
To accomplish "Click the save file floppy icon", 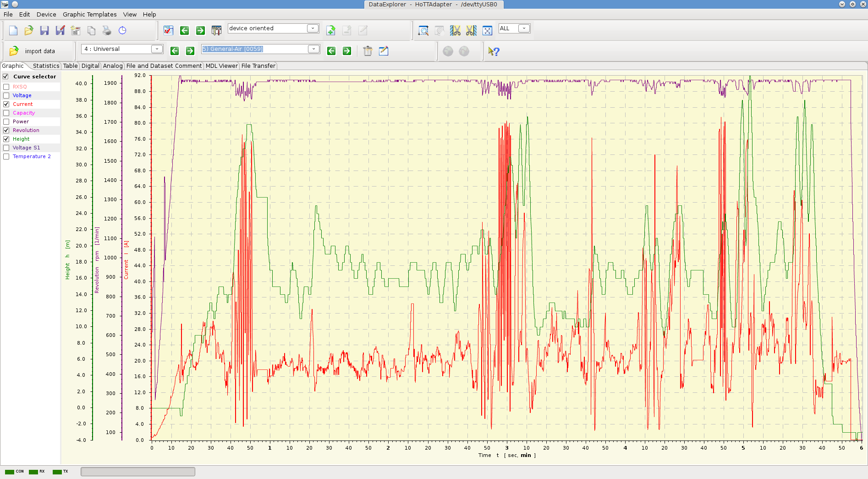I will click(x=44, y=31).
